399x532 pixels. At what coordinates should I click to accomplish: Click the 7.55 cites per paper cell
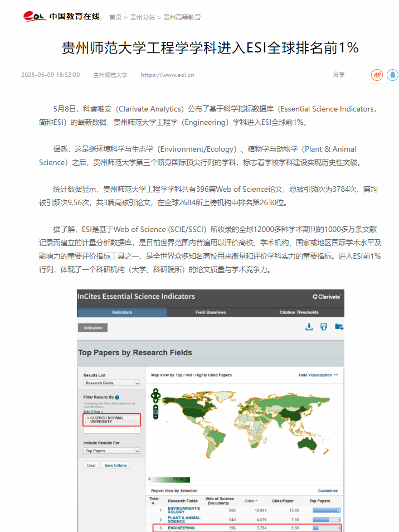click(295, 519)
